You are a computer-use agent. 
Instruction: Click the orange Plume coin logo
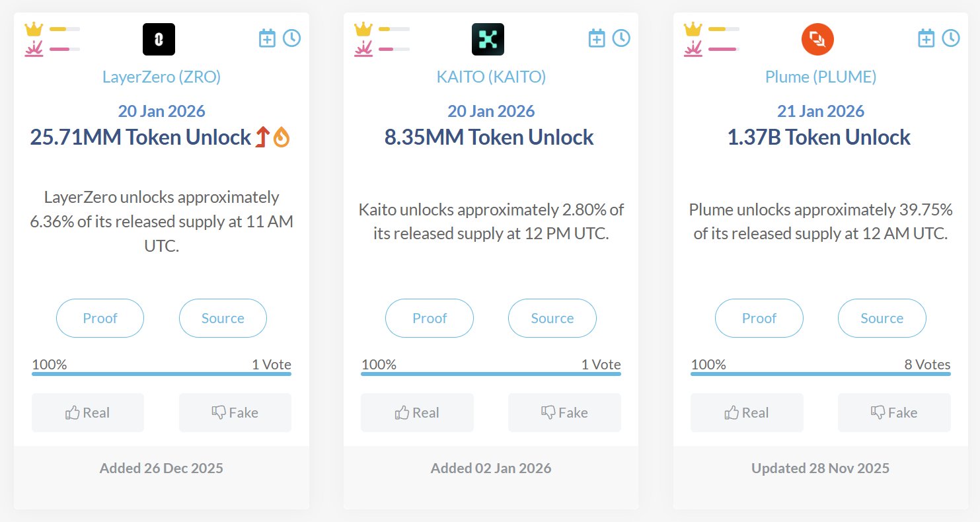coord(817,40)
